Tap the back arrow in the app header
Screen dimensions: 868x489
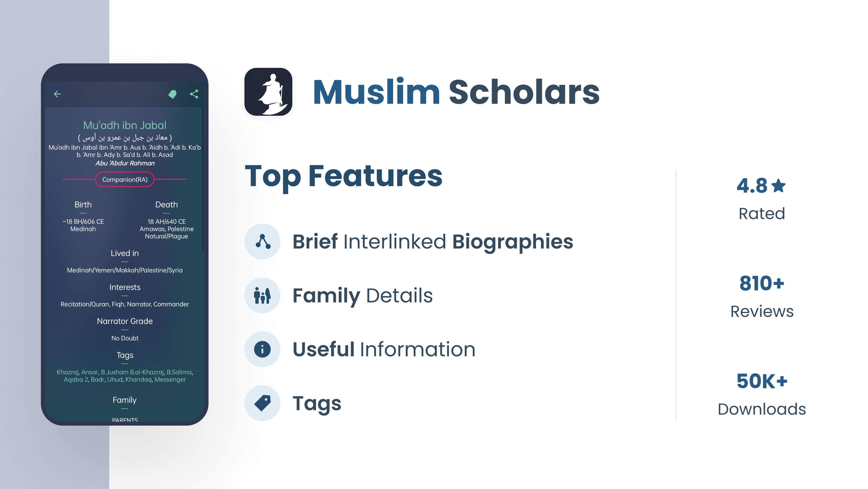click(57, 94)
